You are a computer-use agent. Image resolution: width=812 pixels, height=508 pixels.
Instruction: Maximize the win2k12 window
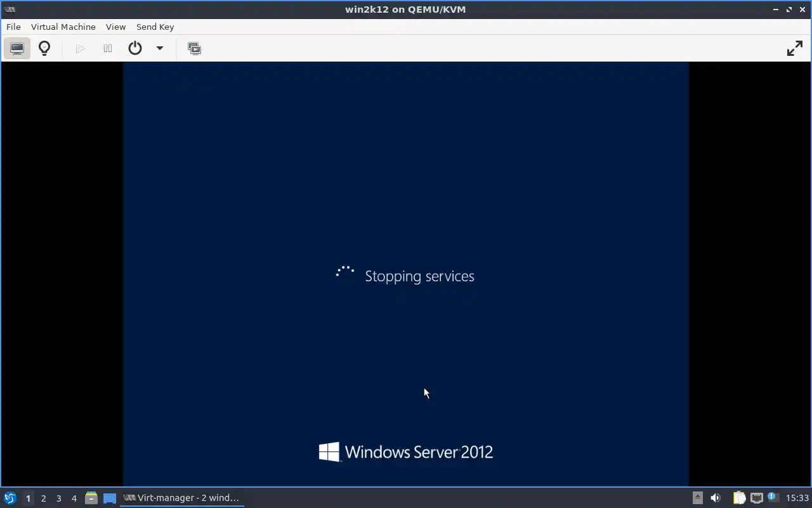(x=789, y=10)
